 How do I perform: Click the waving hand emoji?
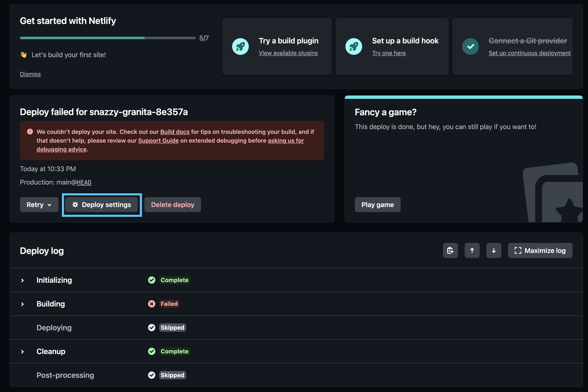24,55
